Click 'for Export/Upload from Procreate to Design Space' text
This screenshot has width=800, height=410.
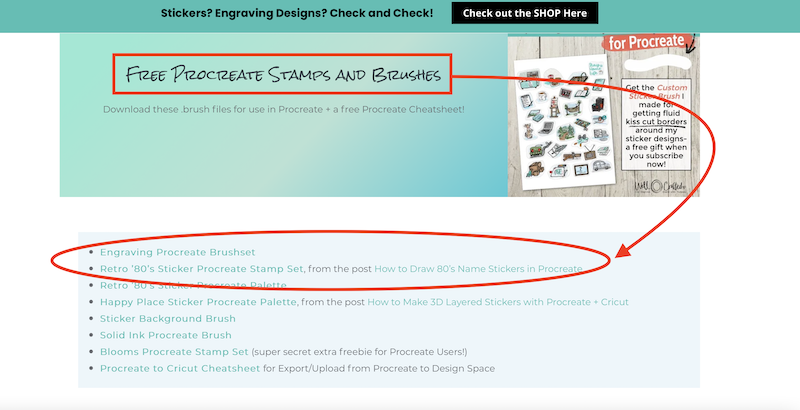(x=379, y=368)
